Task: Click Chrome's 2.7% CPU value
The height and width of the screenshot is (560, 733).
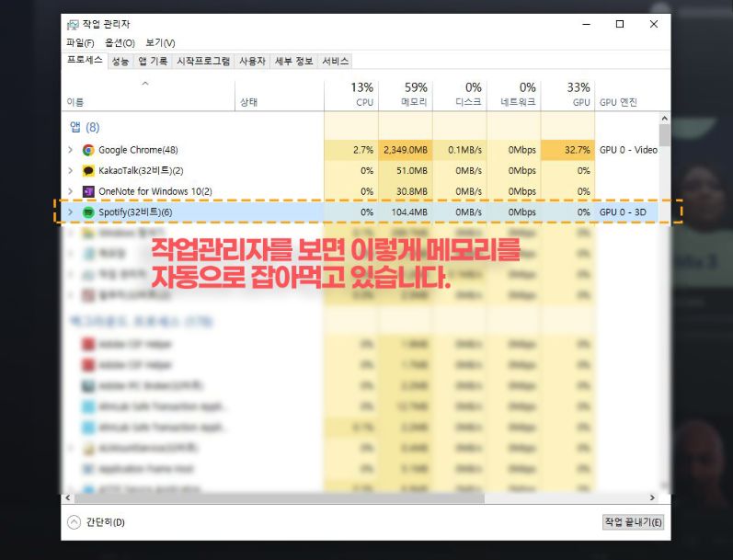Action: pos(351,150)
